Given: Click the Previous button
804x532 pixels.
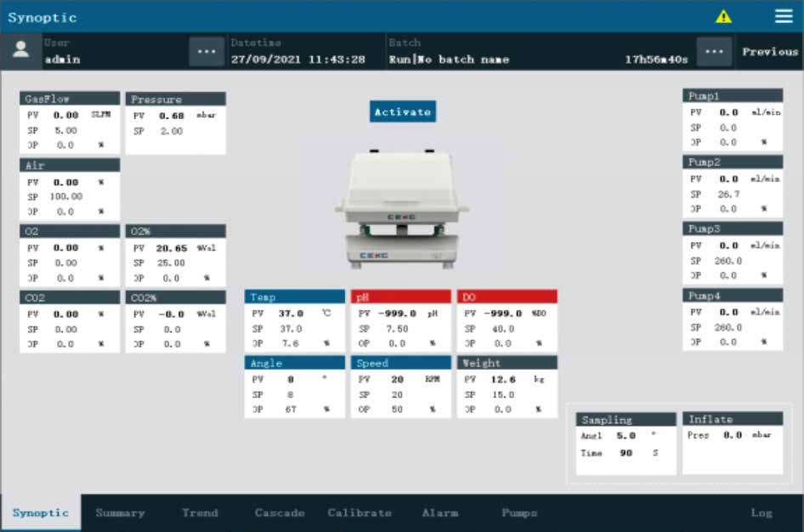Looking at the screenshot, I should click(770, 51).
